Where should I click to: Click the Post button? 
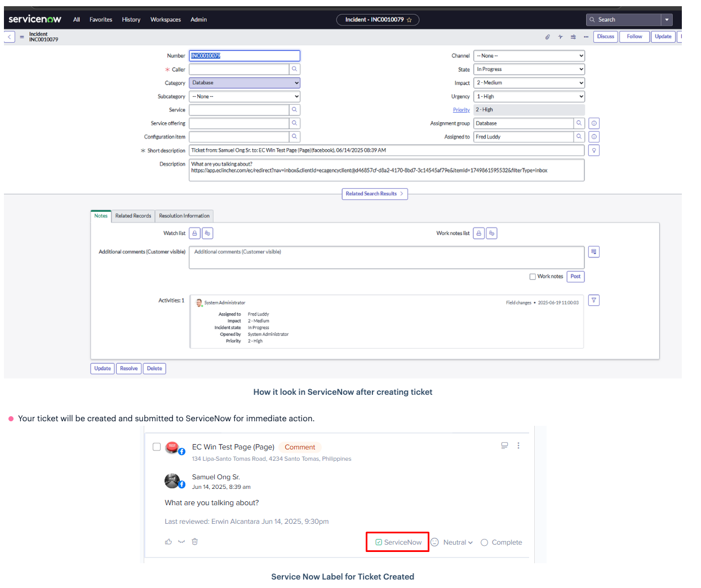tap(575, 277)
